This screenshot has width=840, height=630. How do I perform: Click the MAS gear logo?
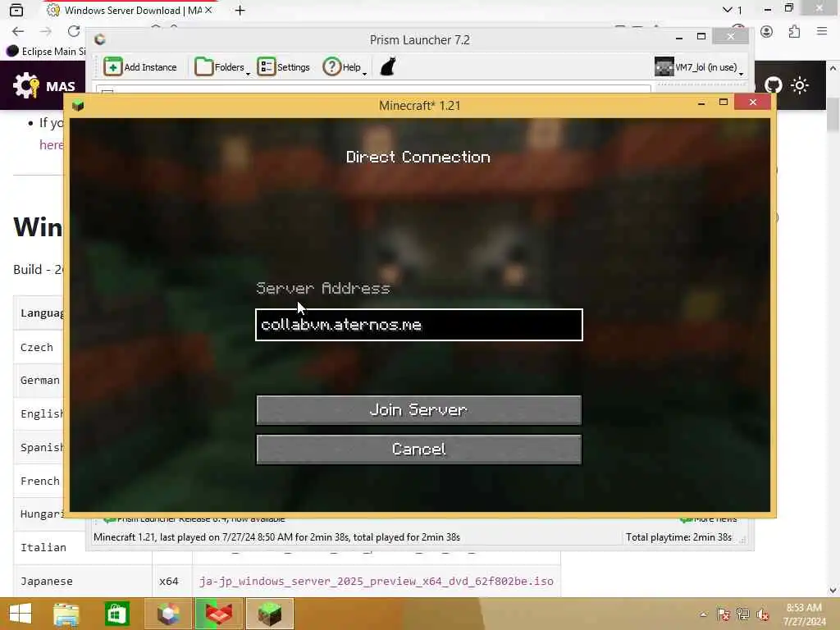(x=25, y=85)
